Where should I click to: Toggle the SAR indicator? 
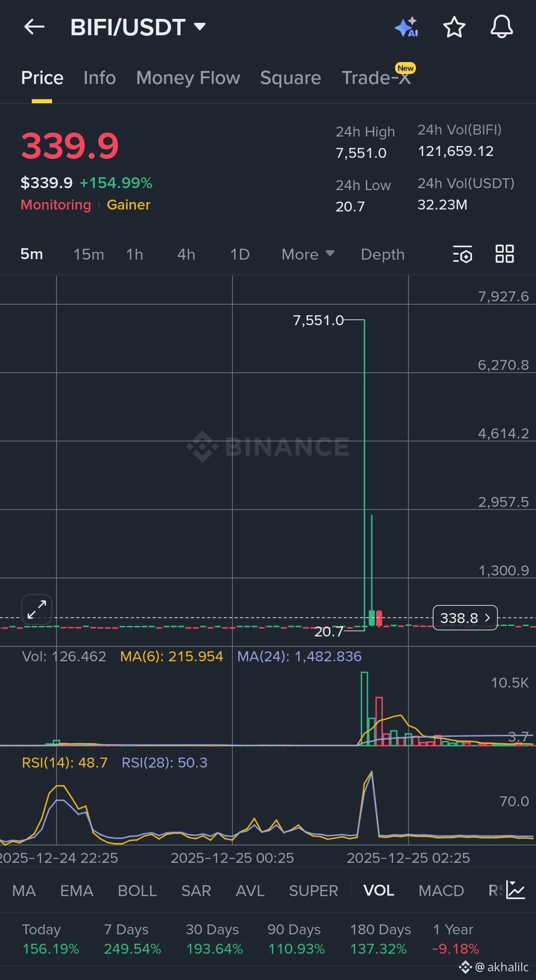(196, 891)
